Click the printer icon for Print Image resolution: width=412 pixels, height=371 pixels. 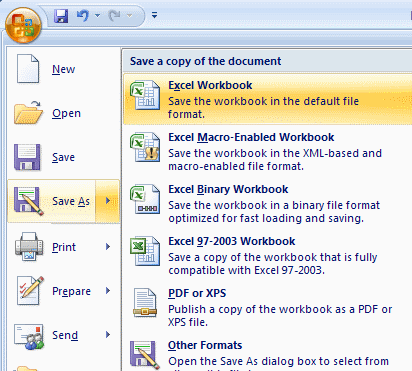pos(29,246)
